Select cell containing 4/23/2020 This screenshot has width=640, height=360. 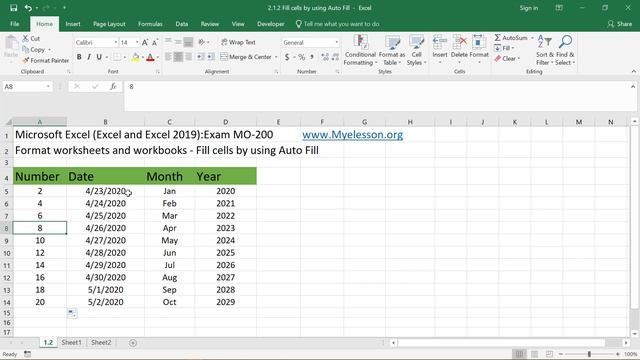(105, 191)
